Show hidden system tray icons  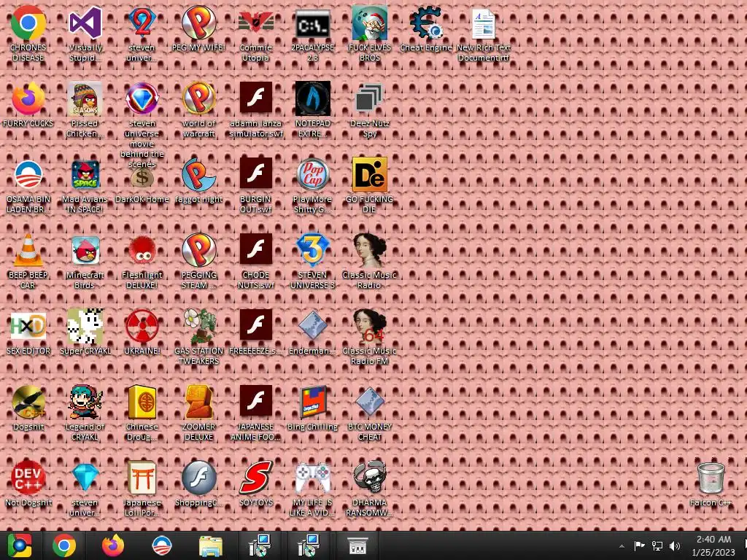[622, 545]
